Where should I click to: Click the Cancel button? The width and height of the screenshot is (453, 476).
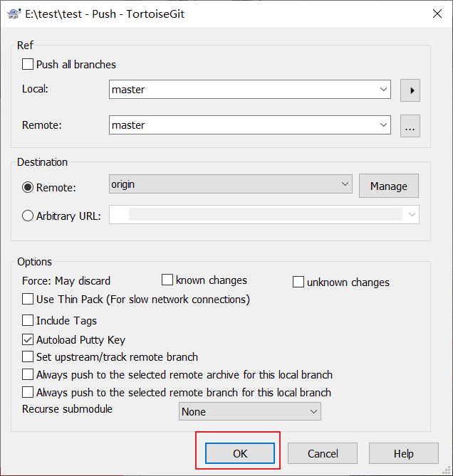[323, 453]
